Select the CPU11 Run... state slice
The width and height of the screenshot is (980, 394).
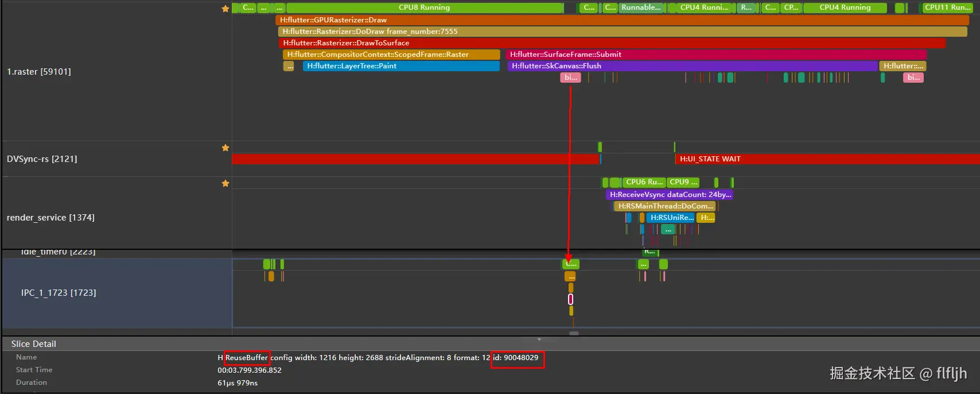click(947, 7)
